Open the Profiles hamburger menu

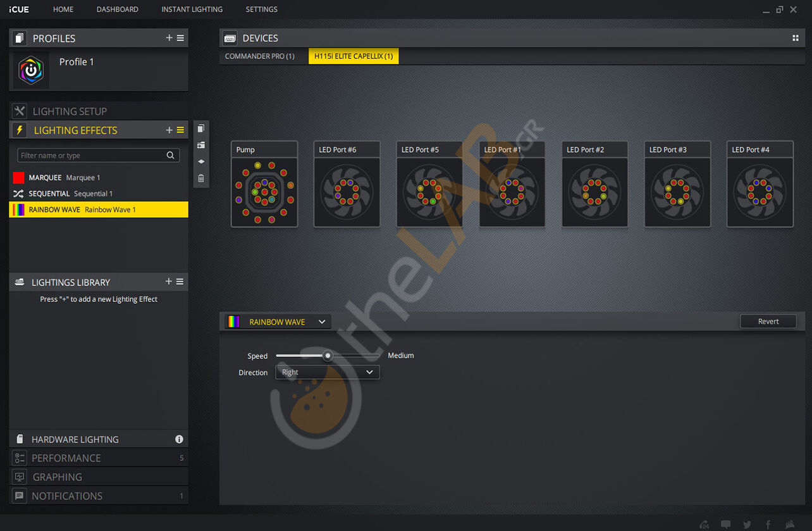tap(180, 38)
